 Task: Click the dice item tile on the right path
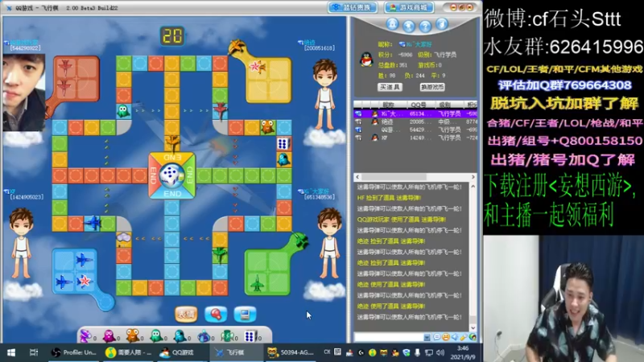pyautogui.click(x=283, y=144)
